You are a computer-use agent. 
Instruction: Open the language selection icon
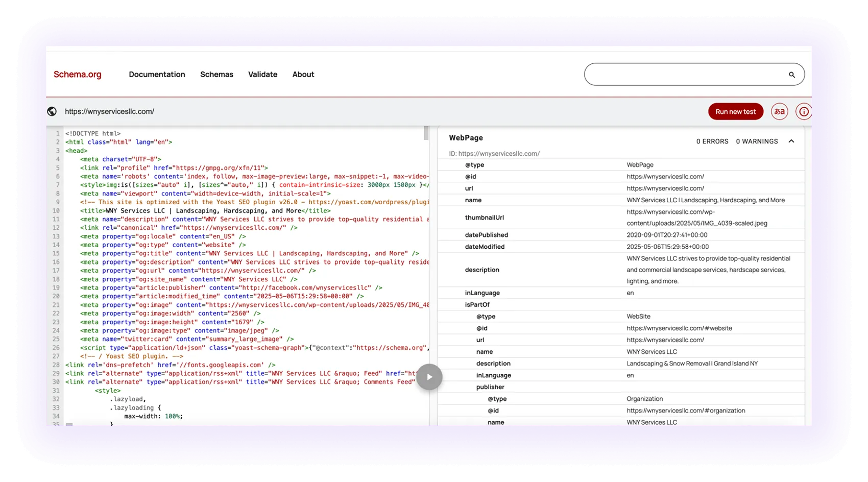779,111
